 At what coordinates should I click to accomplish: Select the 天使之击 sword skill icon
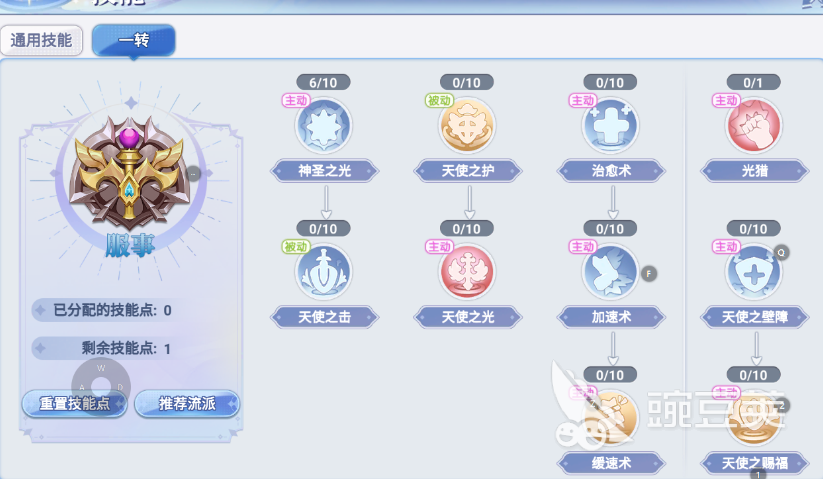pyautogui.click(x=323, y=272)
